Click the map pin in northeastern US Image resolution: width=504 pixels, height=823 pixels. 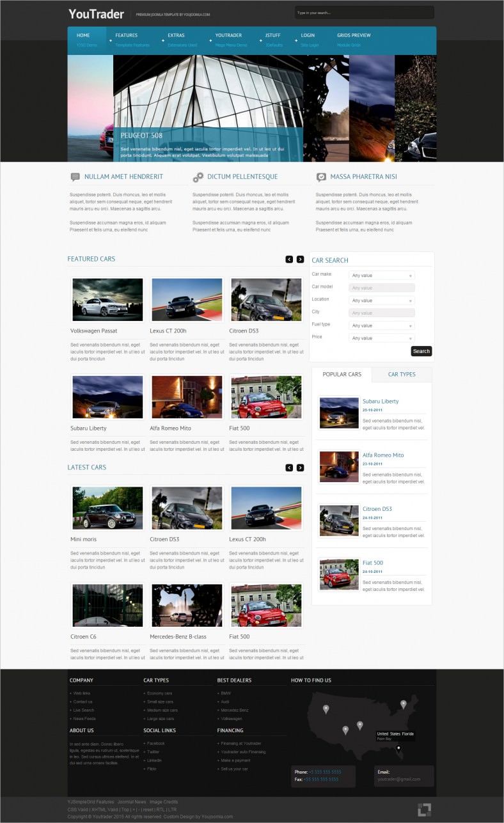(403, 704)
